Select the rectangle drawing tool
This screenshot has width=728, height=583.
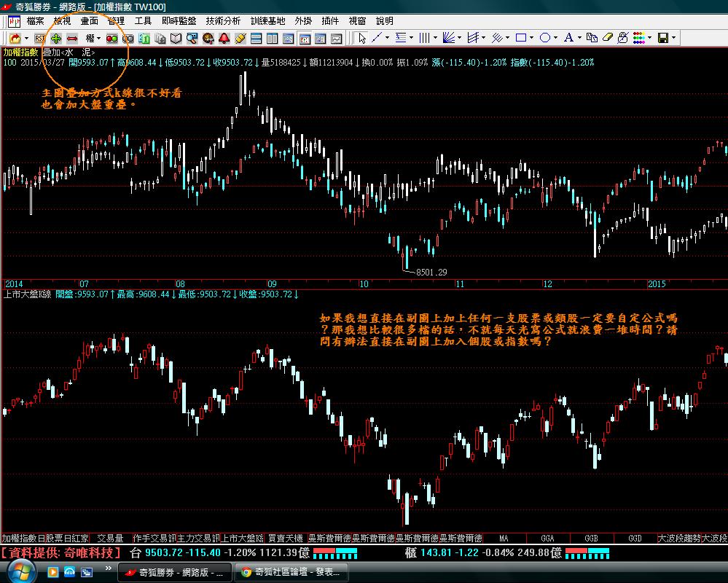coord(521,37)
